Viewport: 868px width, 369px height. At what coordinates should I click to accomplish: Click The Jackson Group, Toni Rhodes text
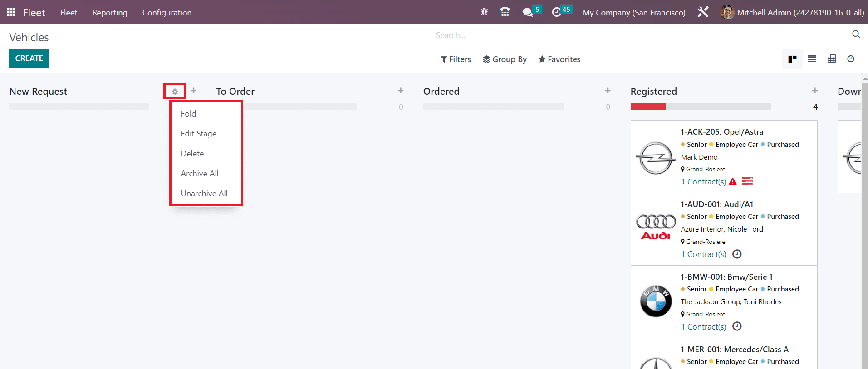(x=731, y=302)
